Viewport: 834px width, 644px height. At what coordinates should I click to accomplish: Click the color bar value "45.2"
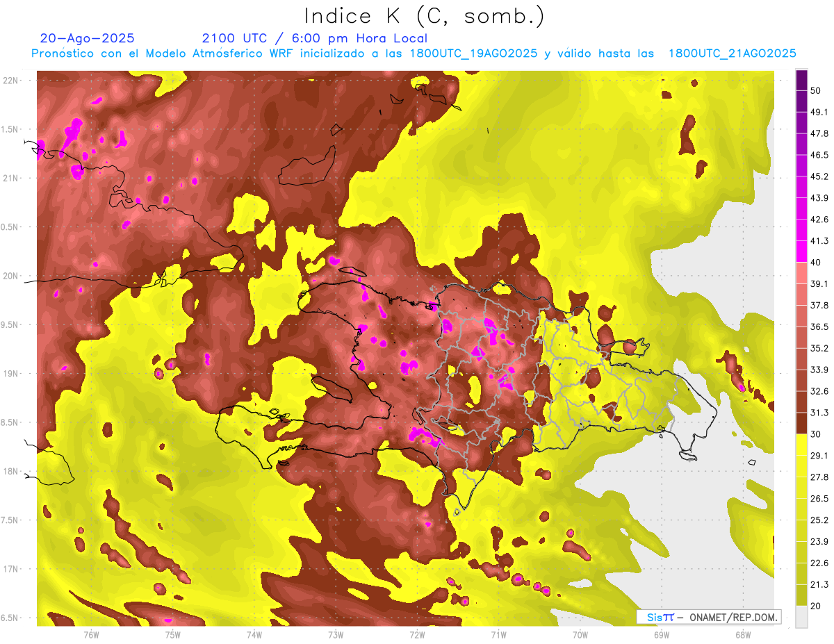pyautogui.click(x=819, y=176)
